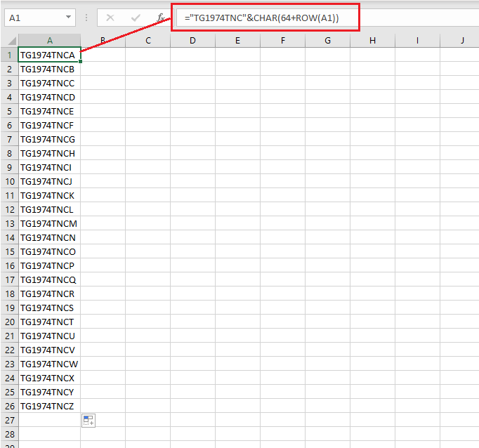The height and width of the screenshot is (448, 479).
Task: Select column D header
Action: 192,40
